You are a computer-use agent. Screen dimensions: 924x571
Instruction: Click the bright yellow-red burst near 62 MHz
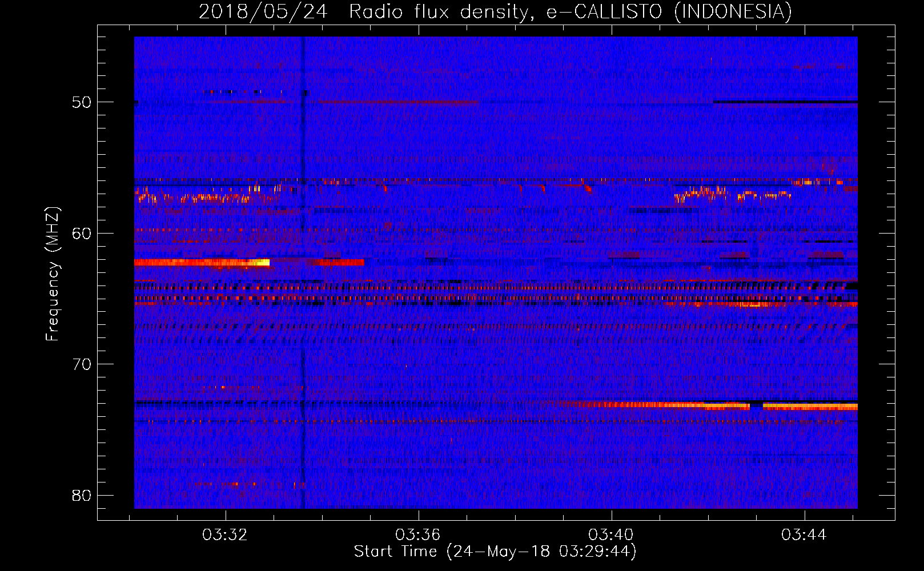pos(202,263)
